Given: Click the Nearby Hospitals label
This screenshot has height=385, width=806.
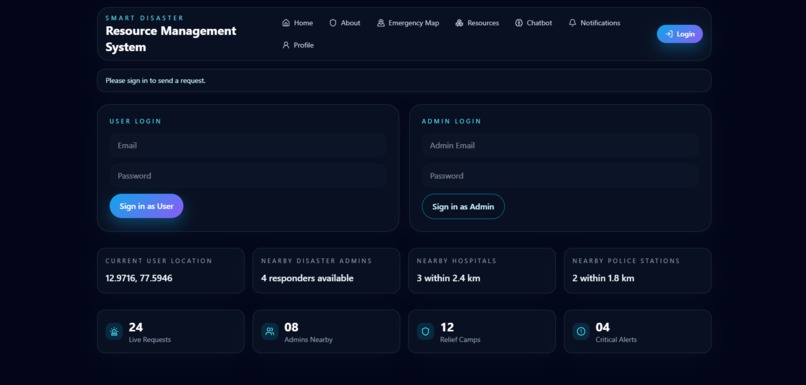Looking at the screenshot, I should click(456, 261).
